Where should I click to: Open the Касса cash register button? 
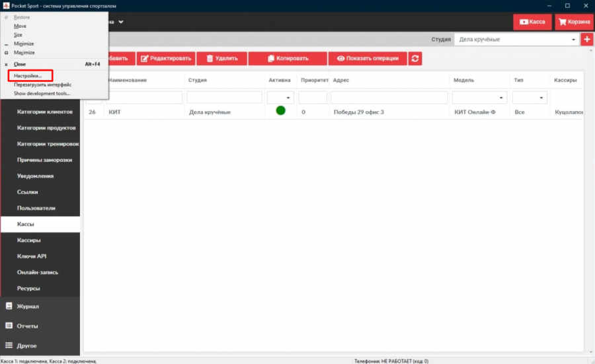point(532,22)
